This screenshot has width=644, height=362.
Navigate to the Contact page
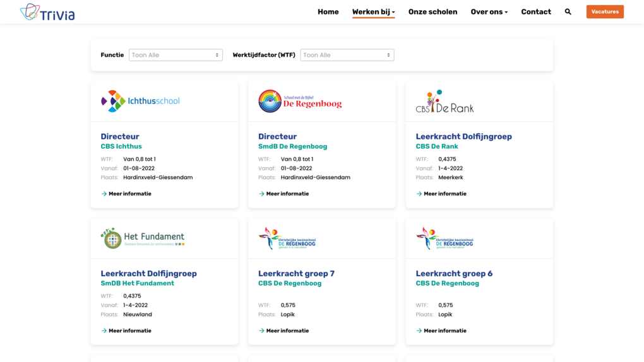click(535, 12)
